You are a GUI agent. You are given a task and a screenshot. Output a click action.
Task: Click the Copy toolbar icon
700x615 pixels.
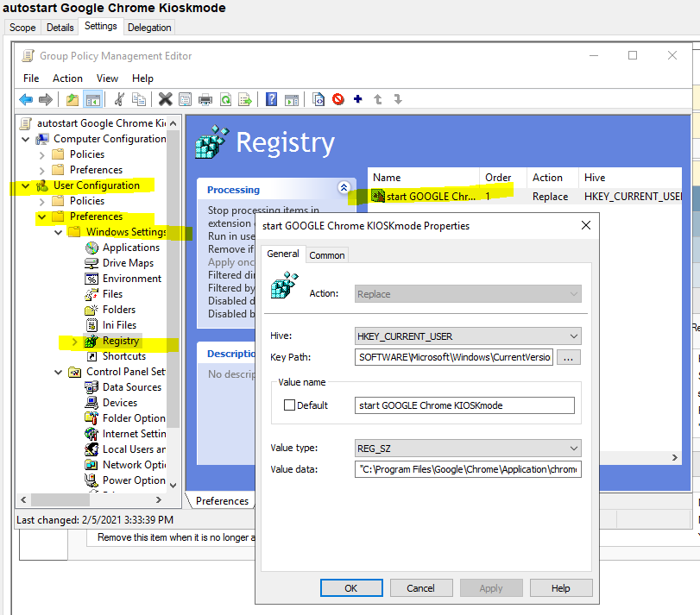click(x=139, y=99)
